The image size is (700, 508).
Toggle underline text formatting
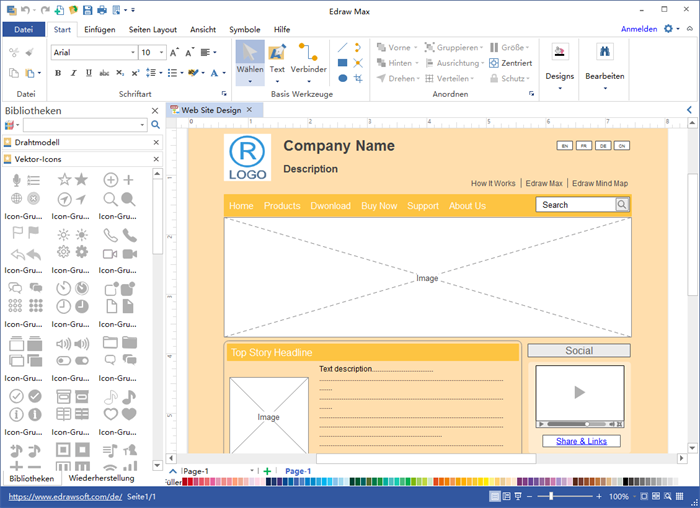click(89, 73)
